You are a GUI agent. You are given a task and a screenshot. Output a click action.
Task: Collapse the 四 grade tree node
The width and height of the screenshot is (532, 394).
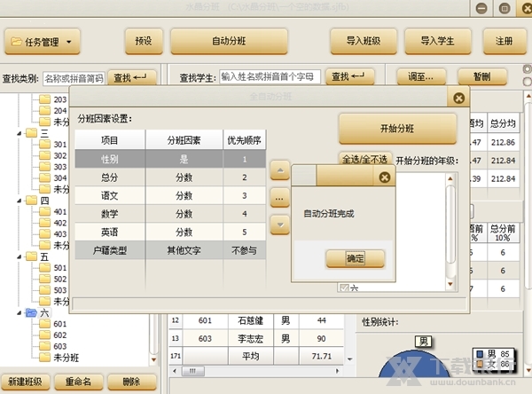coord(20,201)
